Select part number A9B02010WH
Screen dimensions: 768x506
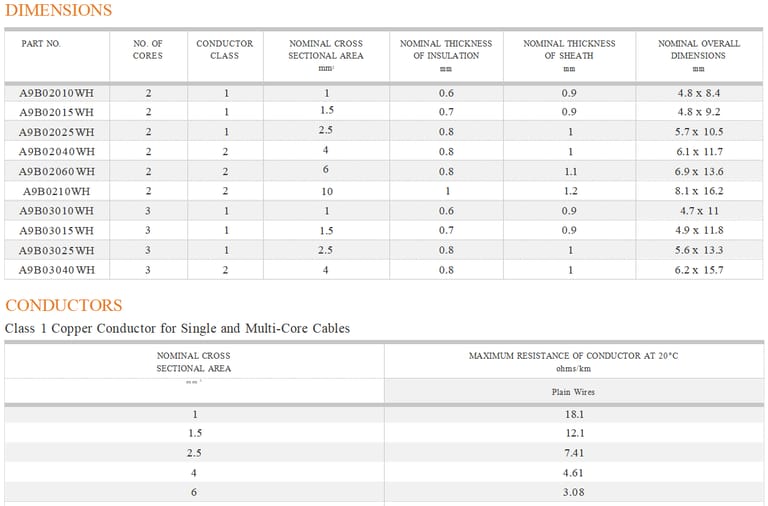[x=56, y=93]
